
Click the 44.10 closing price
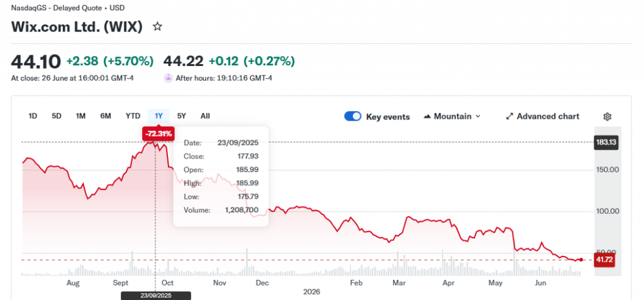(x=36, y=62)
